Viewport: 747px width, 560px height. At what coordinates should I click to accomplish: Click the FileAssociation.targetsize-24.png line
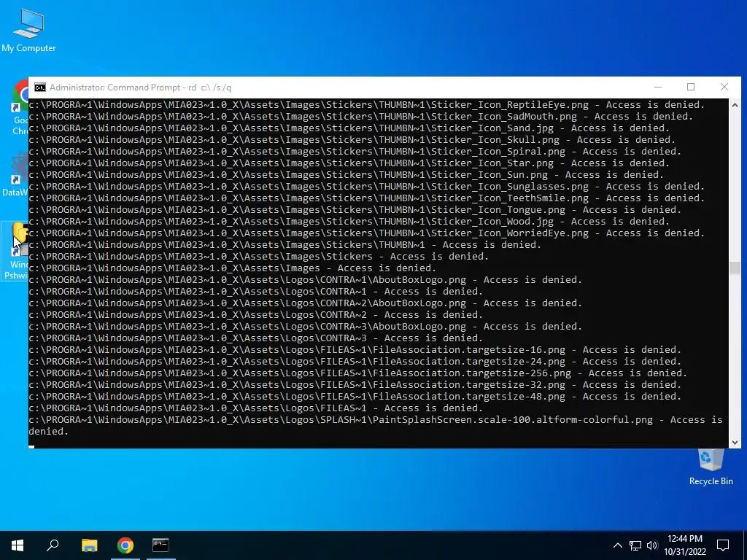355,362
